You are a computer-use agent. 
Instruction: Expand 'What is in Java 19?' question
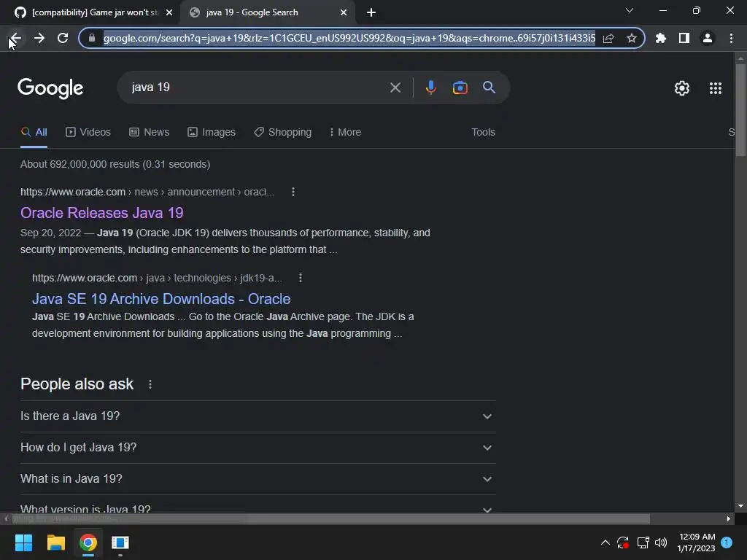coord(258,479)
